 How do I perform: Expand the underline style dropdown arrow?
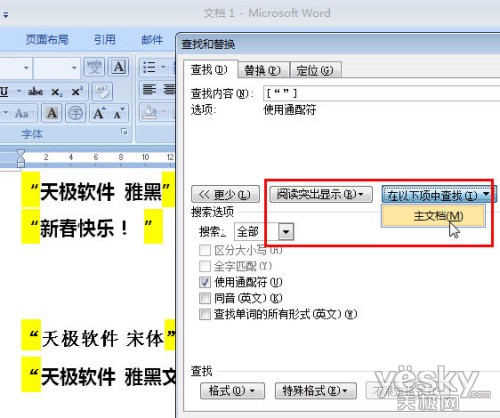(19, 91)
